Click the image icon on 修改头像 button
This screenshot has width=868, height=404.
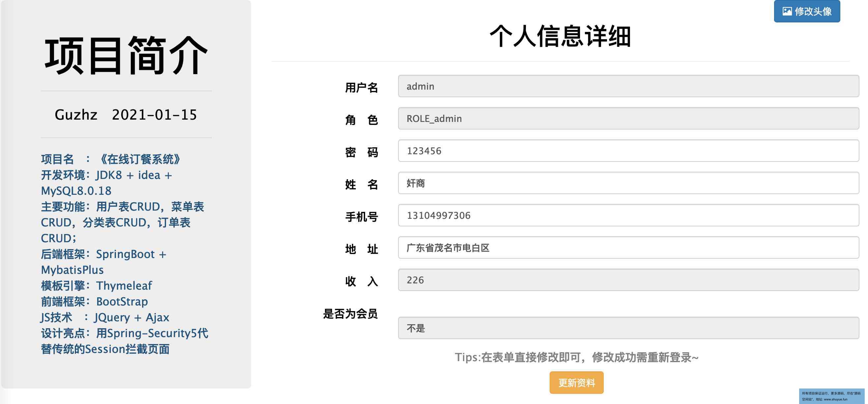tap(787, 12)
